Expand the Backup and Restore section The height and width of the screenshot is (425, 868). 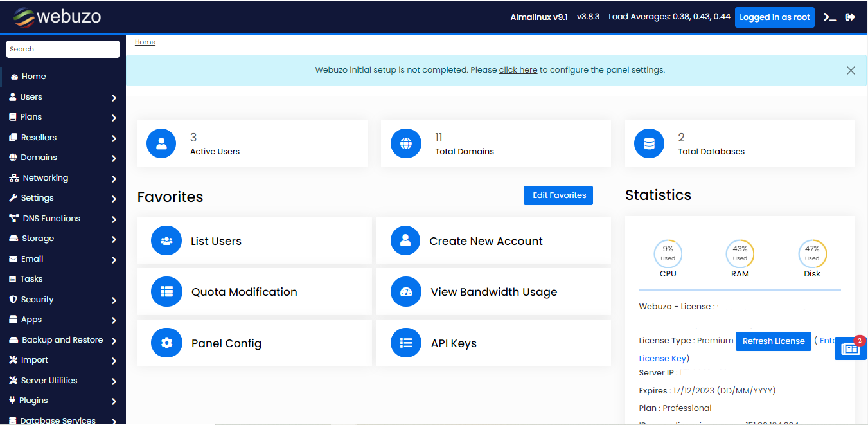[x=60, y=339]
